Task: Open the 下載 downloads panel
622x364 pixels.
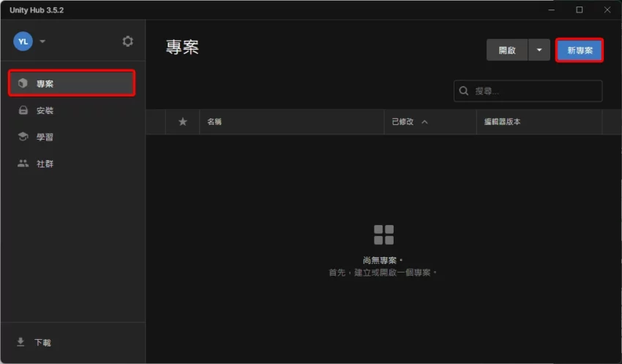Action: point(42,342)
